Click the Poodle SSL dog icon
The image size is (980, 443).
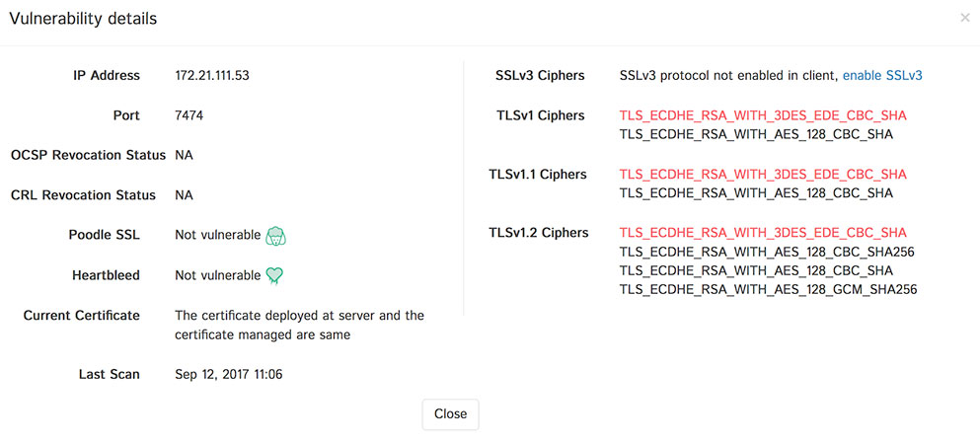[x=276, y=236]
